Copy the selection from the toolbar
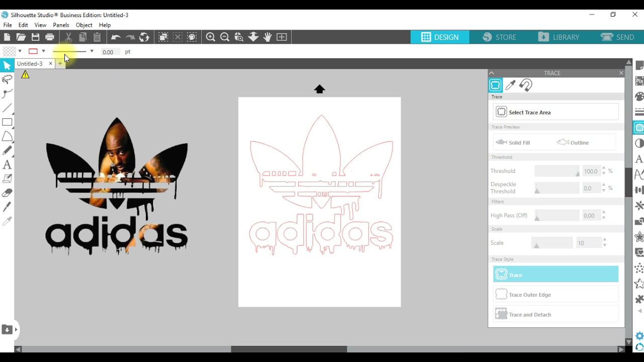The width and height of the screenshot is (644, 362). 83,37
